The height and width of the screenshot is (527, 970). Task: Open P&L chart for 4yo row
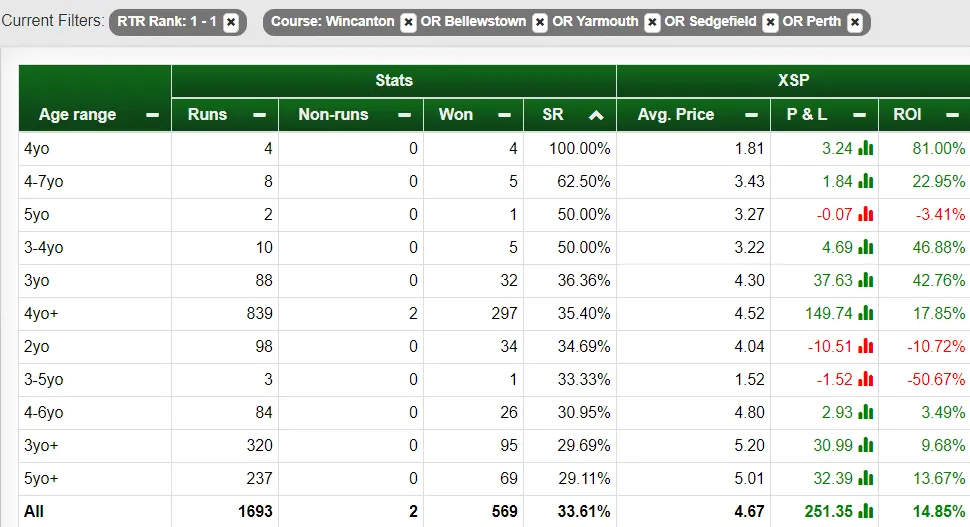pyautogui.click(x=865, y=148)
